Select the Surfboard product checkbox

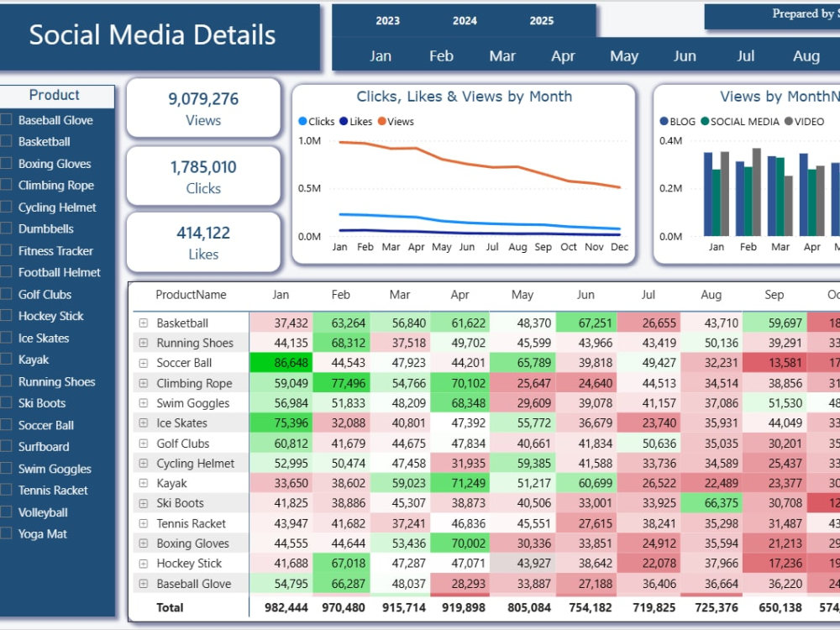[6, 446]
